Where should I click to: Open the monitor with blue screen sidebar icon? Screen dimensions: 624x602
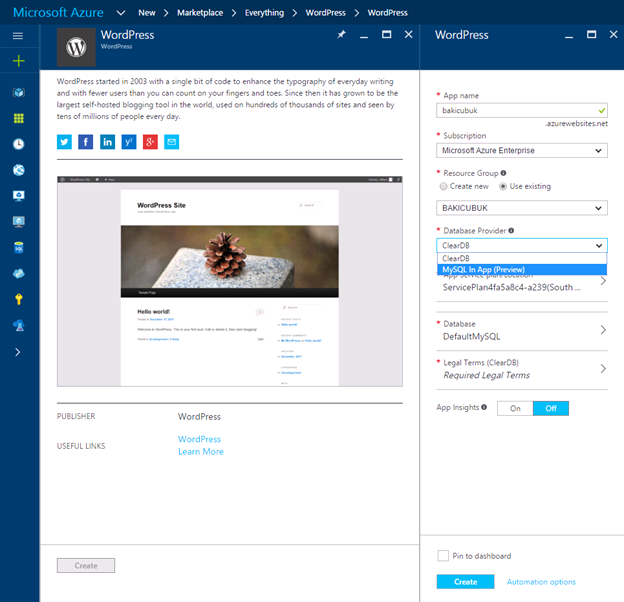pyautogui.click(x=18, y=196)
